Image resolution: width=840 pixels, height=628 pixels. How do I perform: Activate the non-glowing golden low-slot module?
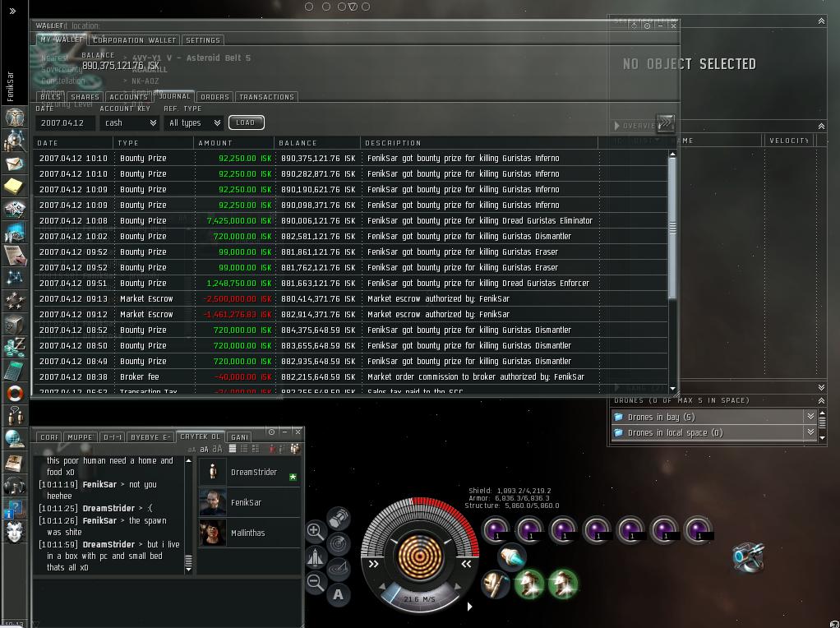point(495,584)
